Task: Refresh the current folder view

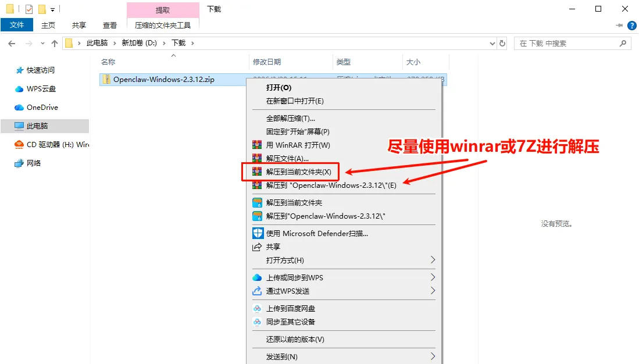Action: point(502,43)
